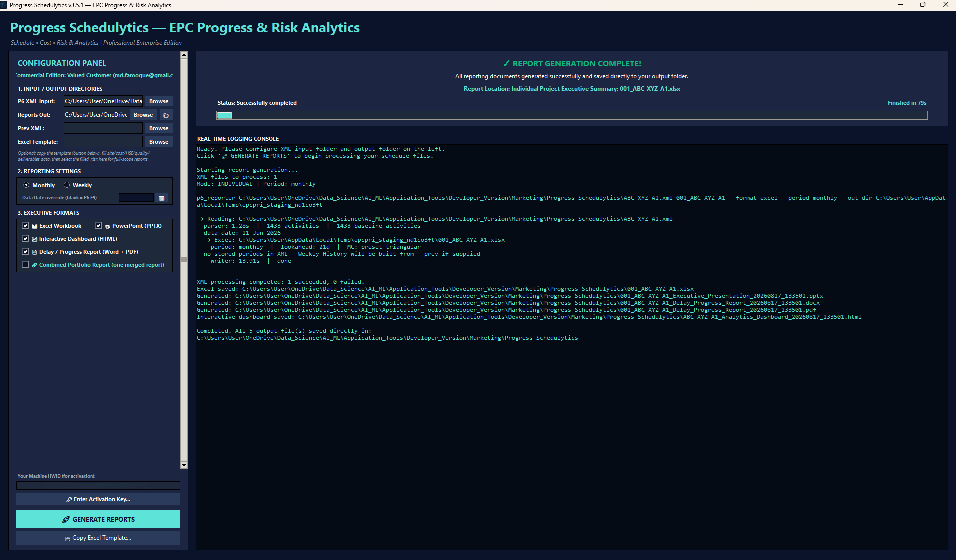
Task: Enable Combined Portfolio Report checkbox
Action: tap(26, 265)
